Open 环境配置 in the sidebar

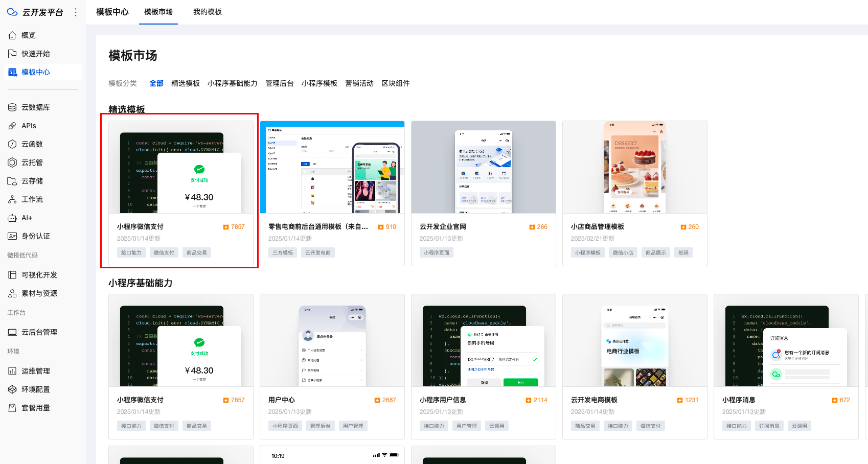tap(43, 389)
